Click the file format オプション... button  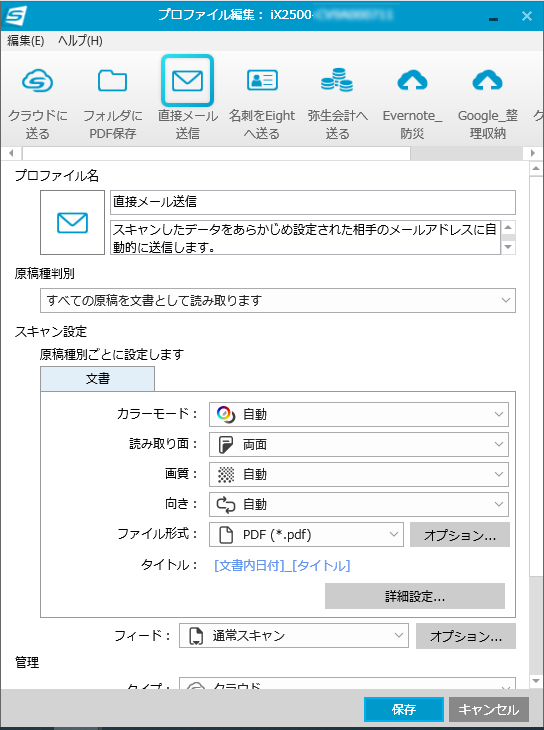pyautogui.click(x=460, y=534)
